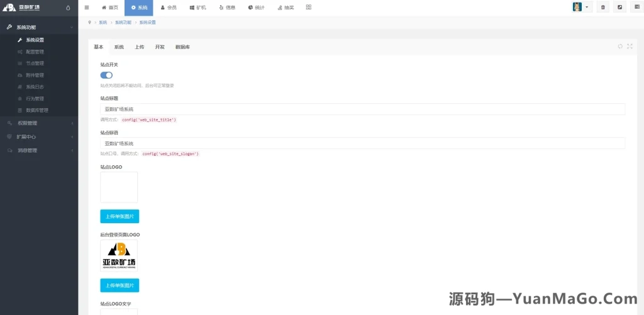Click the config('web_site_title') code text
This screenshot has width=644, height=315.
click(148, 120)
